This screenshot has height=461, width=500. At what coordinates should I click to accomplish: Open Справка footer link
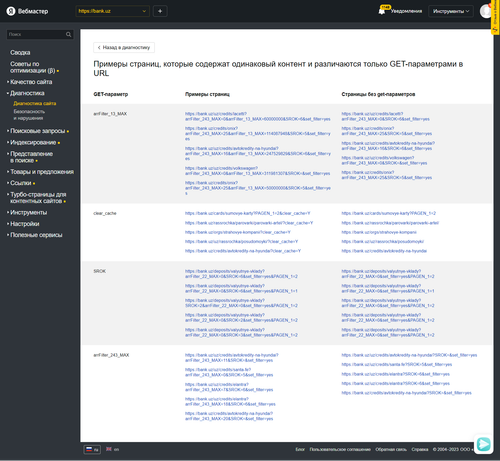click(420, 449)
